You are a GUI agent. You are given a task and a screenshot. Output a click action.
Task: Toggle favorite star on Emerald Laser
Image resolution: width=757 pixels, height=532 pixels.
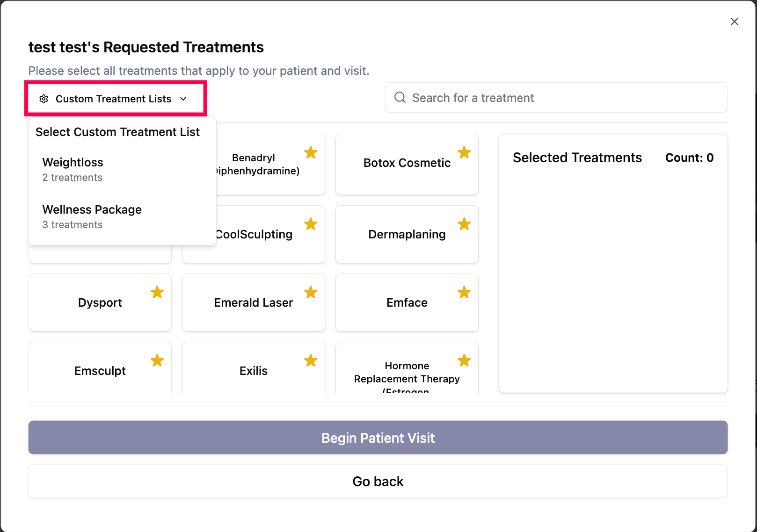(311, 293)
